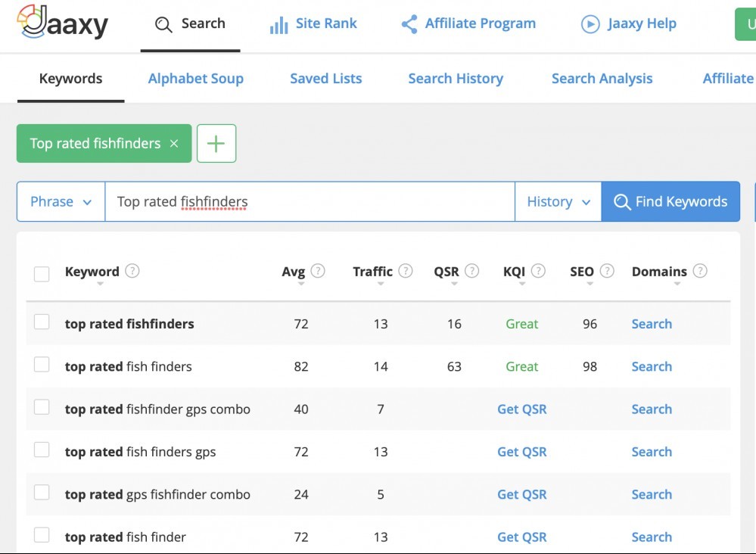Screen dimensions: 756x554
Task: Get QSR for top rated fishfinder gps combo
Action: 521,409
